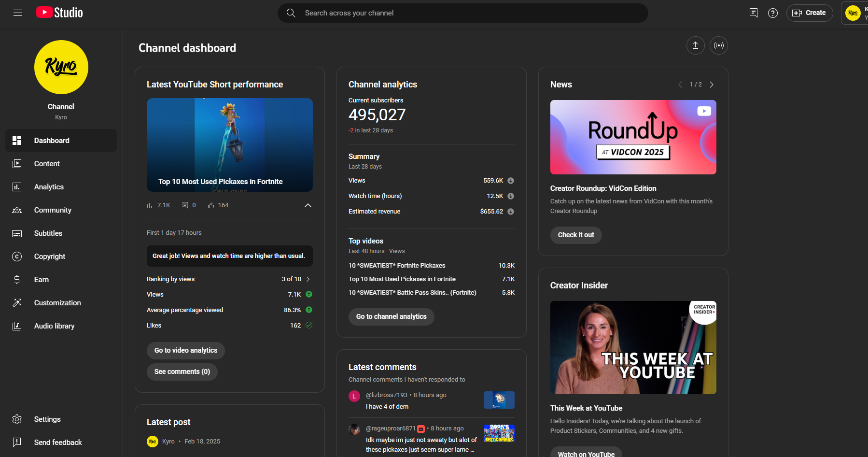The height and width of the screenshot is (457, 868).
Task: Click the Short's views bar-chart icon
Action: coord(150,205)
